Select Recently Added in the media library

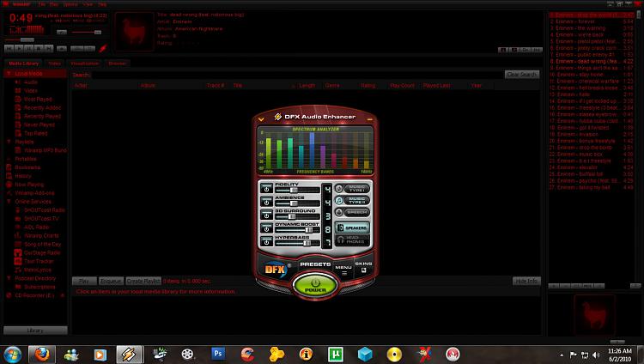42,107
